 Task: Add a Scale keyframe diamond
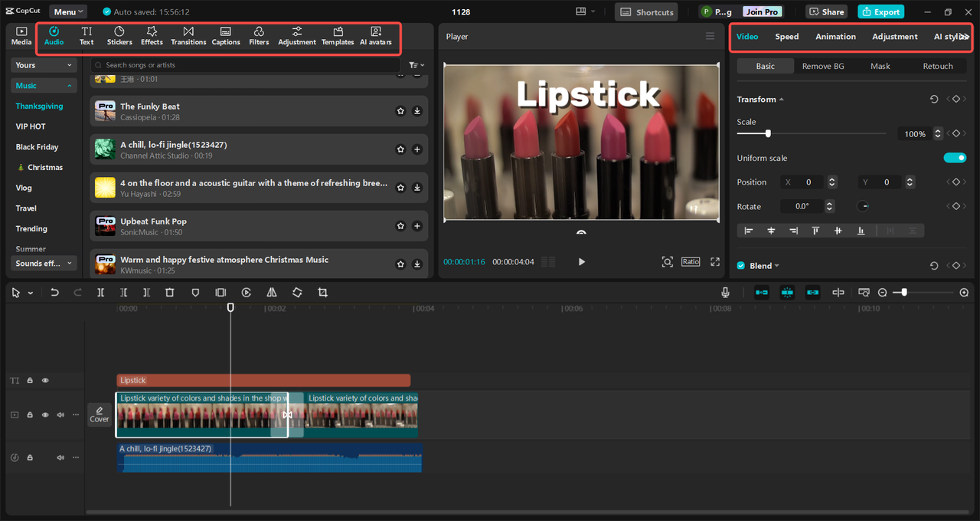click(955, 134)
